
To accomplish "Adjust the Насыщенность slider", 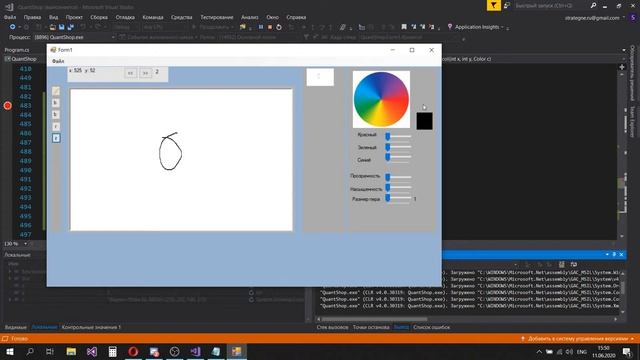I will (x=398, y=188).
